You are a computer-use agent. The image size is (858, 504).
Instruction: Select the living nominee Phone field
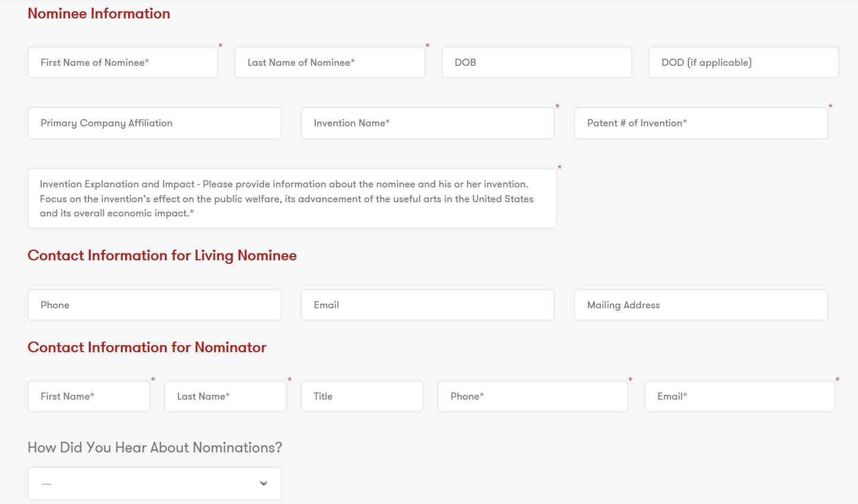(154, 305)
